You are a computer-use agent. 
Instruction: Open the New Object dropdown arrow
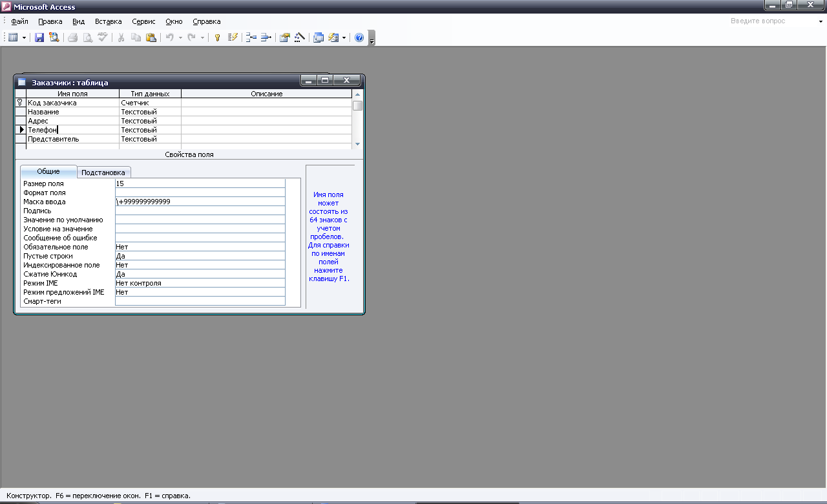tap(344, 37)
